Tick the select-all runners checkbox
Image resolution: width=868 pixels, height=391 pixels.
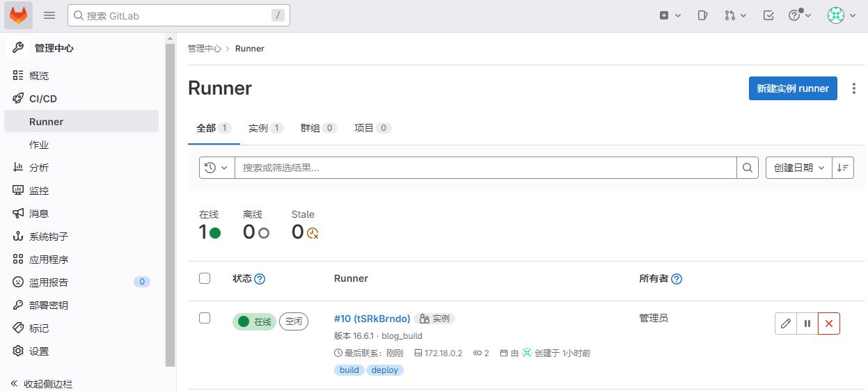pyautogui.click(x=205, y=278)
